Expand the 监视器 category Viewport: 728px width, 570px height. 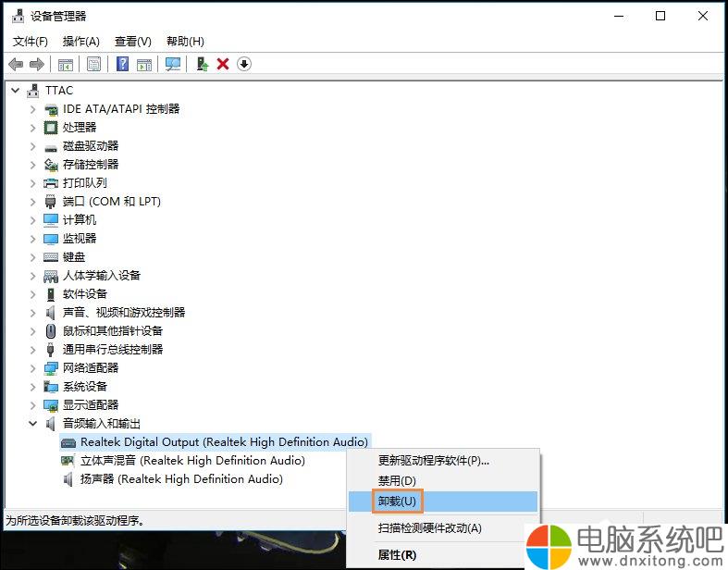32,239
